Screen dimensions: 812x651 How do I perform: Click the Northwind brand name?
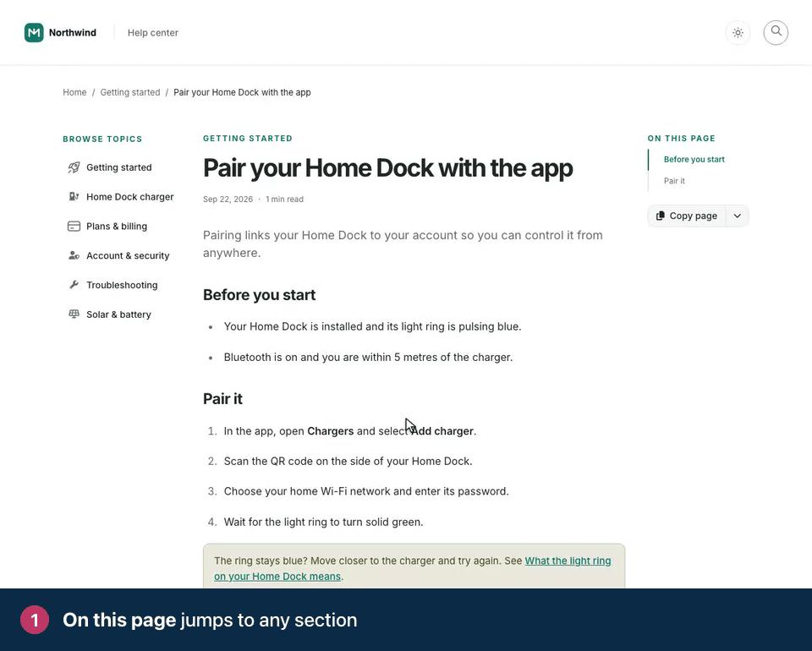pyautogui.click(x=73, y=33)
